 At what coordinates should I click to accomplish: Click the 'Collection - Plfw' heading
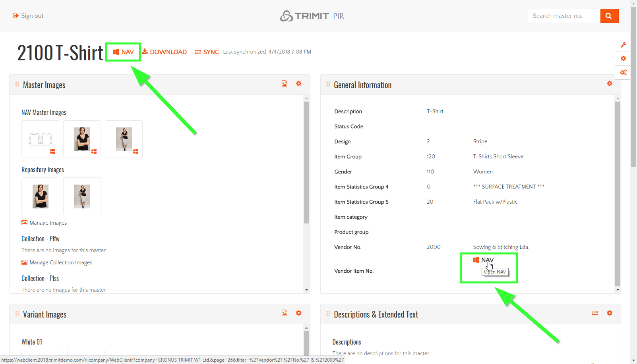[41, 239]
